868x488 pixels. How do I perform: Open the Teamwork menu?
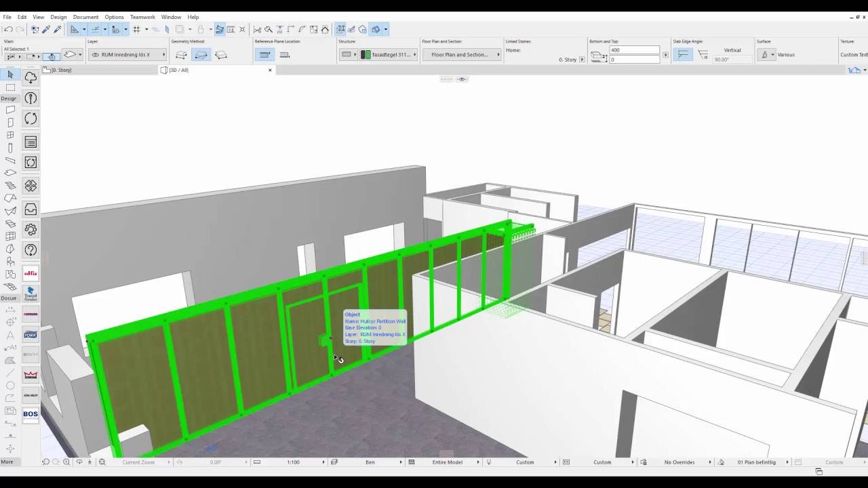click(142, 17)
